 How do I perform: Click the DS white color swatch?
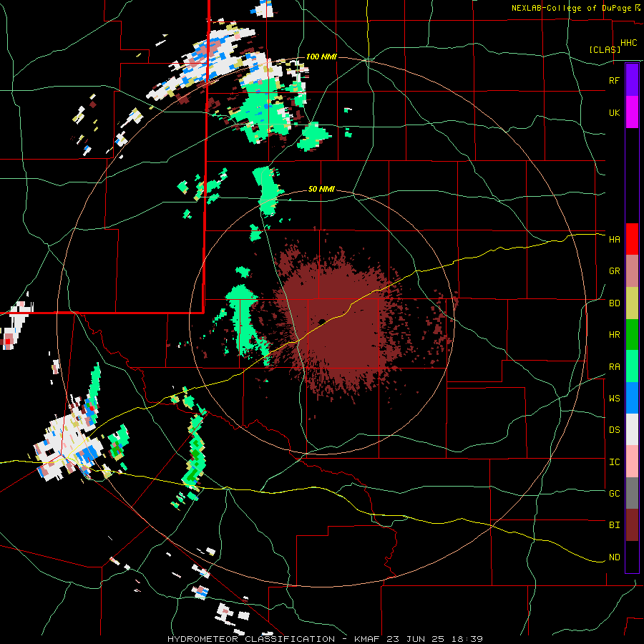632,429
